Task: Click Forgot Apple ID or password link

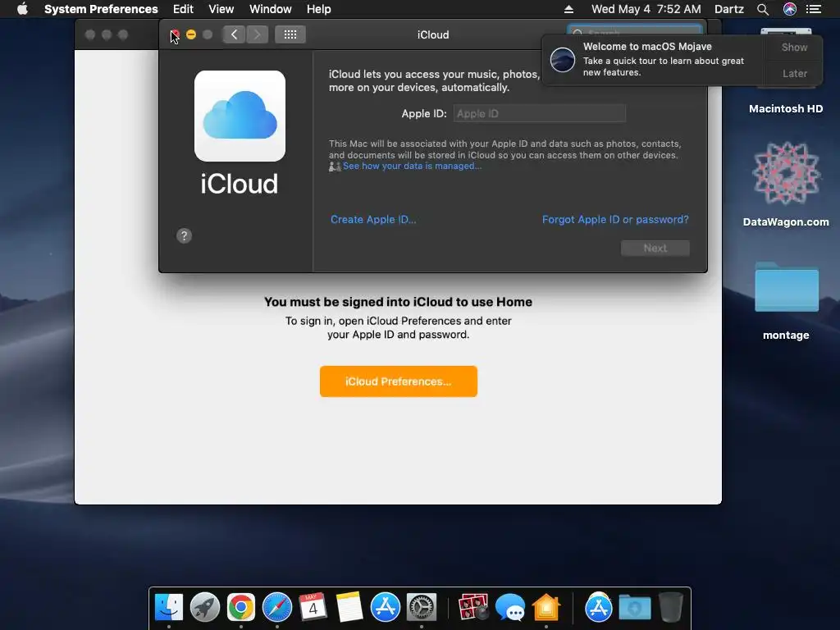Action: pyautogui.click(x=615, y=220)
